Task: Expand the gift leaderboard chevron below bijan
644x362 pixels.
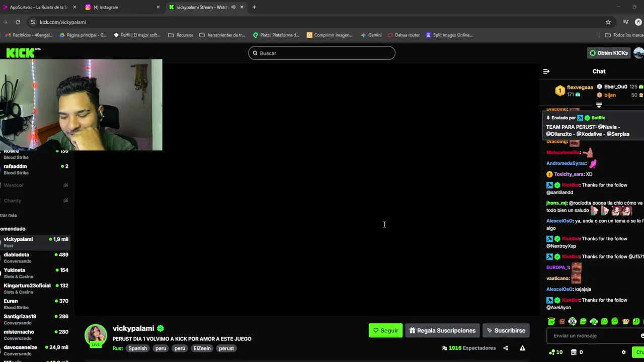Action: [x=599, y=105]
